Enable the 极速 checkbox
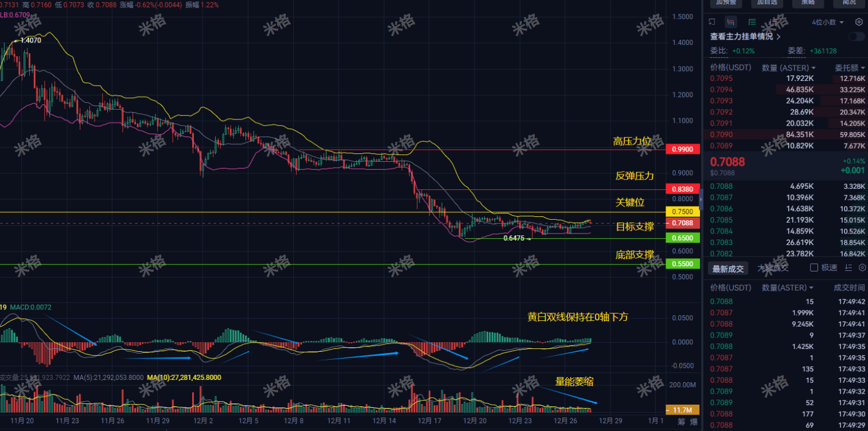Image resolution: width=868 pixels, height=431 pixels. 813,268
